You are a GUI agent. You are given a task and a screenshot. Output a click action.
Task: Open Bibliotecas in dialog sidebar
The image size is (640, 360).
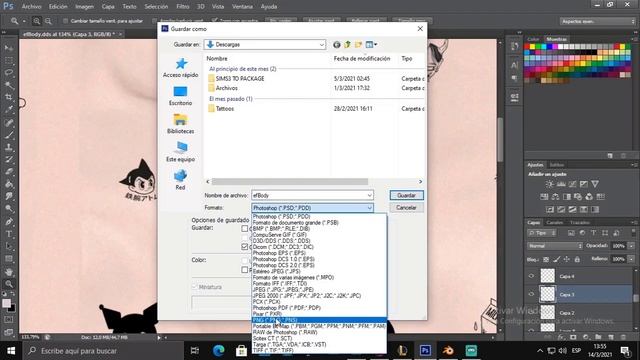click(x=180, y=124)
